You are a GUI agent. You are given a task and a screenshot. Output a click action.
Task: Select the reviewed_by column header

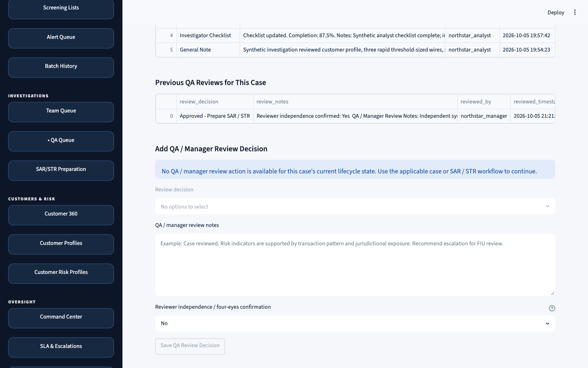click(x=484, y=102)
